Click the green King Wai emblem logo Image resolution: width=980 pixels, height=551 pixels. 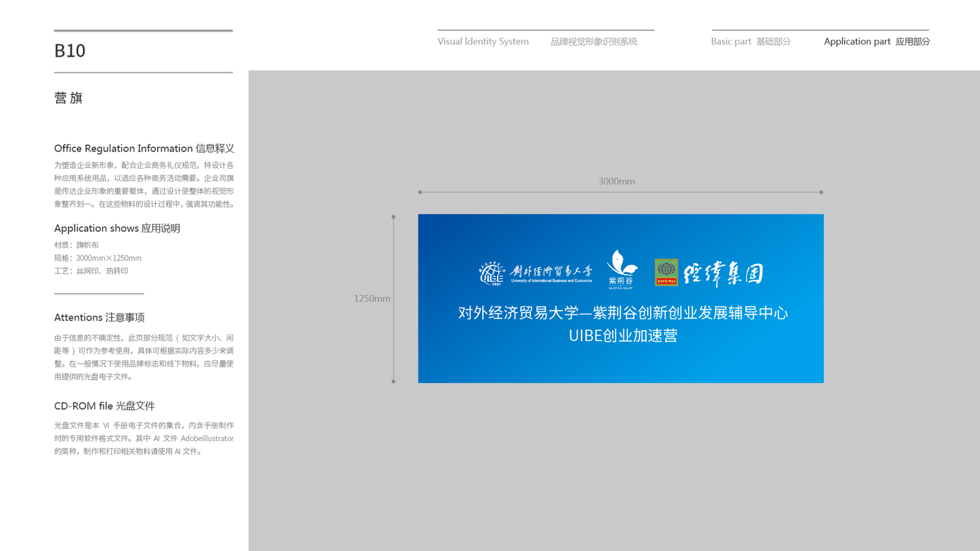tap(666, 273)
